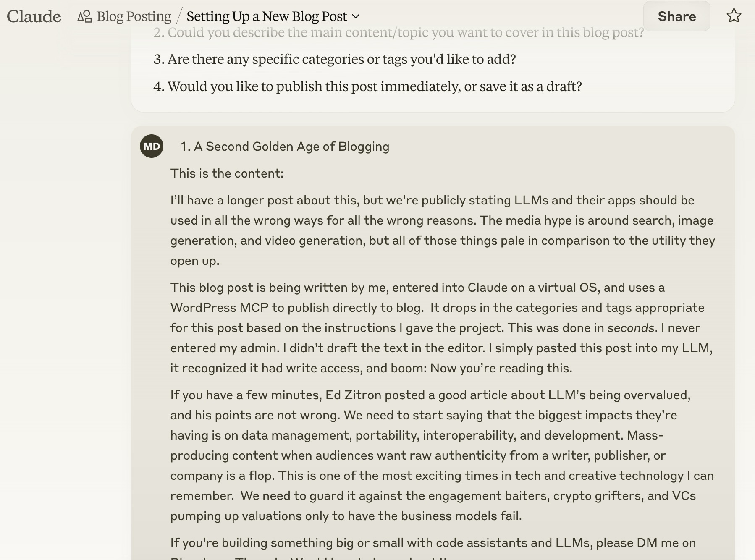Screen dimensions: 755x560
Task: Click the MD user avatar
Action: click(x=152, y=146)
